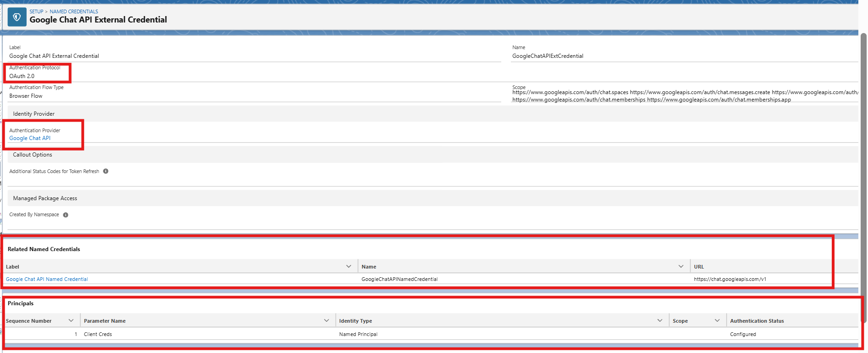Screen dimensions: 868x353
Task: Click info icon next to Created By Namespace
Action: point(66,215)
